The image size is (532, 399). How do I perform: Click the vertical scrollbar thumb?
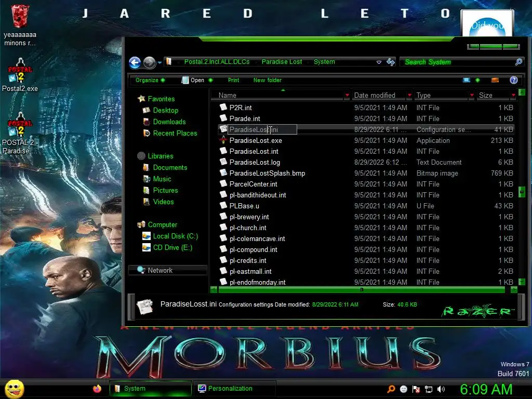(522, 192)
